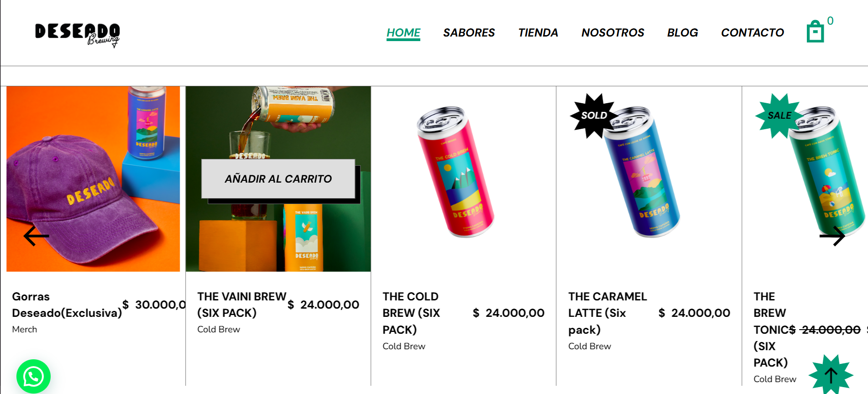Click the green SALE badge
Viewport: 868px width, 394px height.
[779, 116]
